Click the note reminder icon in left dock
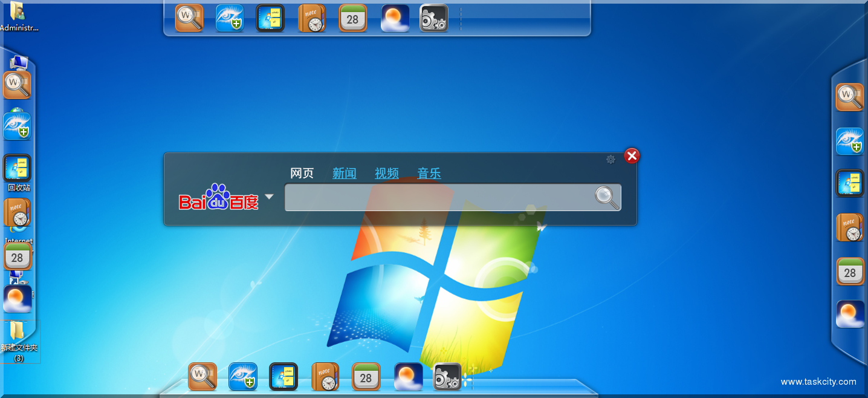Image resolution: width=868 pixels, height=398 pixels. click(17, 212)
